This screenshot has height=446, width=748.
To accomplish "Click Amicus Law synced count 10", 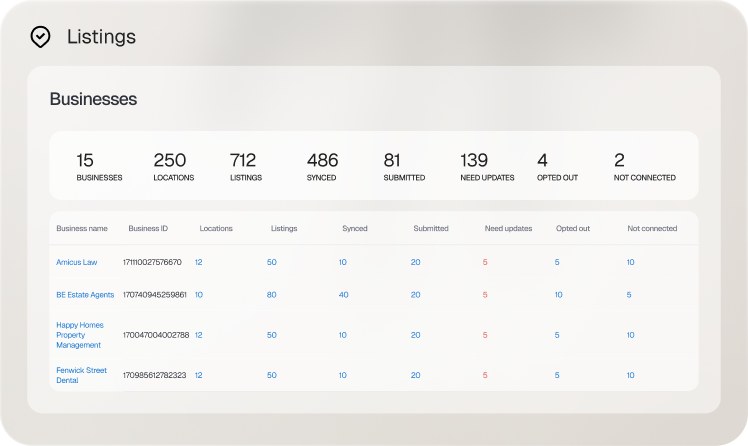I will (343, 262).
